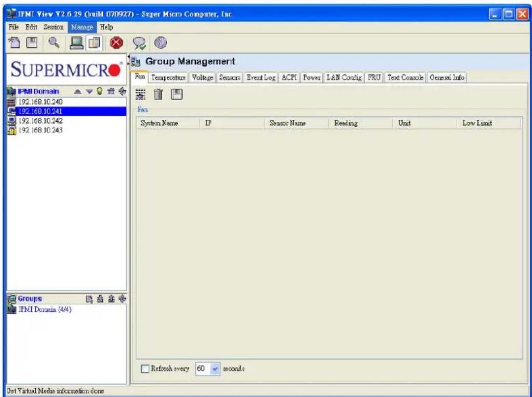Select the IPMI Domain (4/4) group

[40, 309]
